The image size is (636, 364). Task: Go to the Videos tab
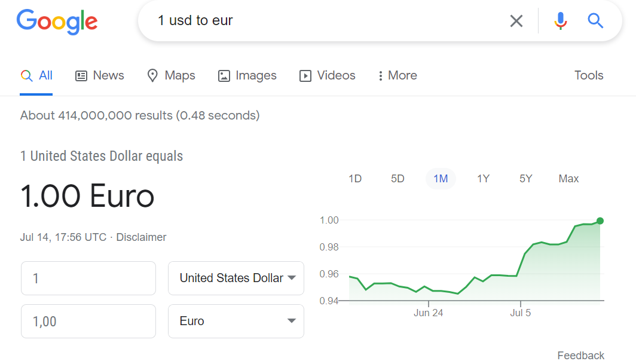tap(328, 76)
